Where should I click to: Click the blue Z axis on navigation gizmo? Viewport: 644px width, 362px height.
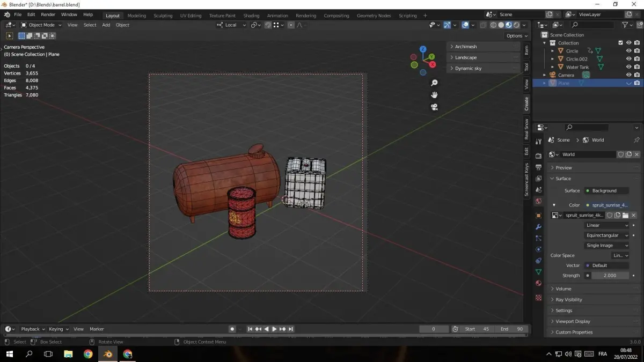tap(423, 49)
